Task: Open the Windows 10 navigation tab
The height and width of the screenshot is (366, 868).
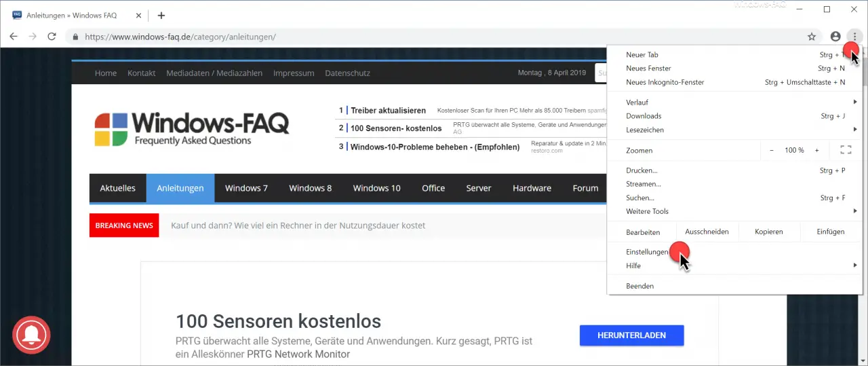Action: coord(376,188)
